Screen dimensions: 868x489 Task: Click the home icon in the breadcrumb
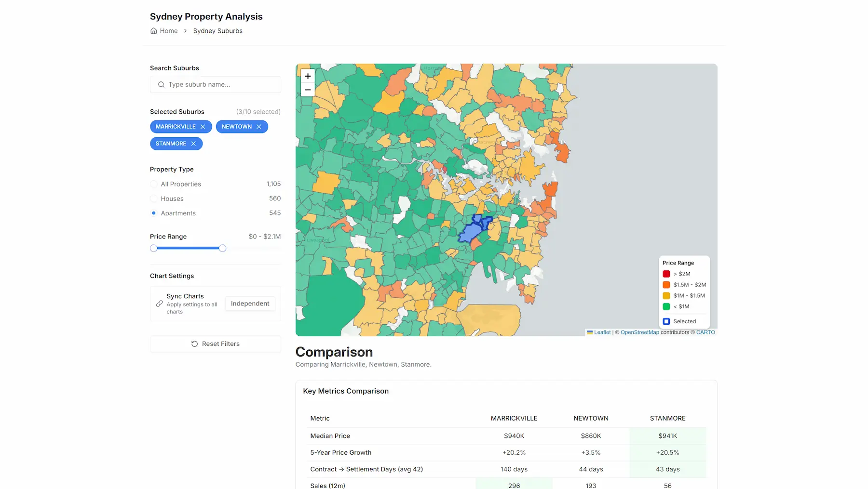click(x=153, y=30)
